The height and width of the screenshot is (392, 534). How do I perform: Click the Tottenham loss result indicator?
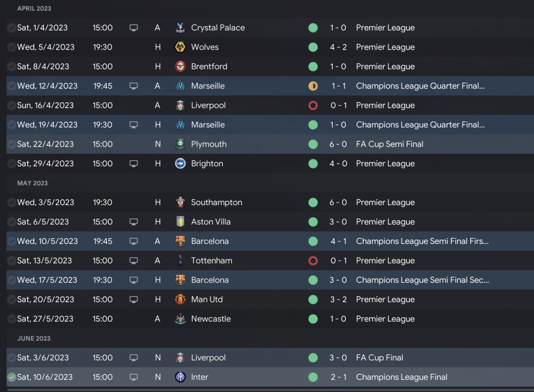[313, 261]
